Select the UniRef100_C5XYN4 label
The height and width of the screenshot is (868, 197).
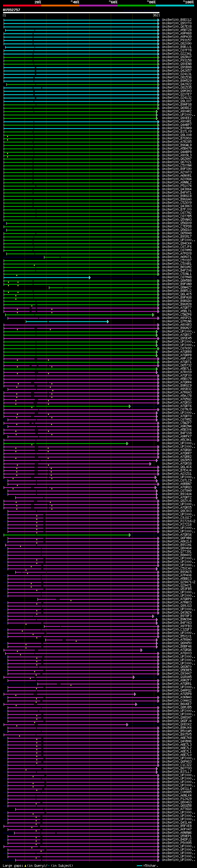click(x=176, y=165)
